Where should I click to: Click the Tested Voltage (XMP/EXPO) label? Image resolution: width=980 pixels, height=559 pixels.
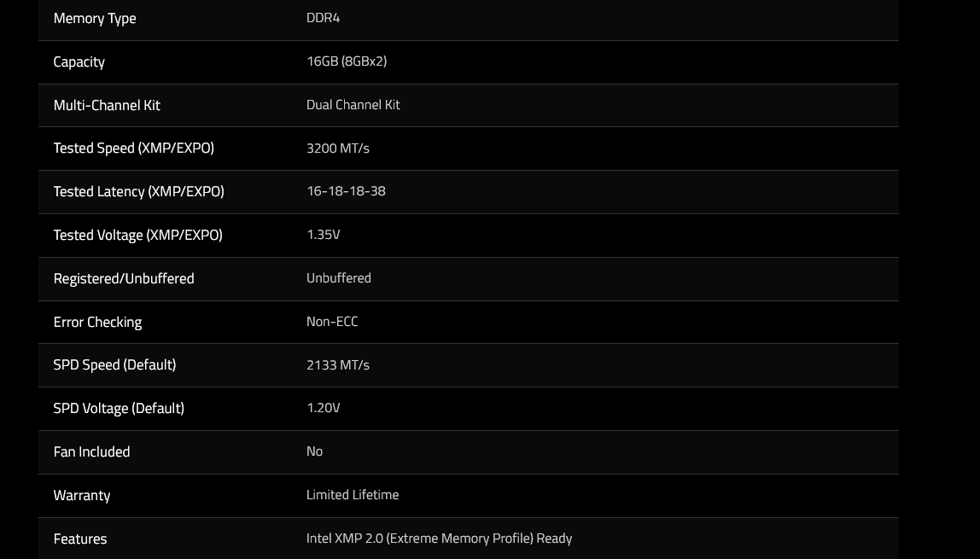click(138, 235)
